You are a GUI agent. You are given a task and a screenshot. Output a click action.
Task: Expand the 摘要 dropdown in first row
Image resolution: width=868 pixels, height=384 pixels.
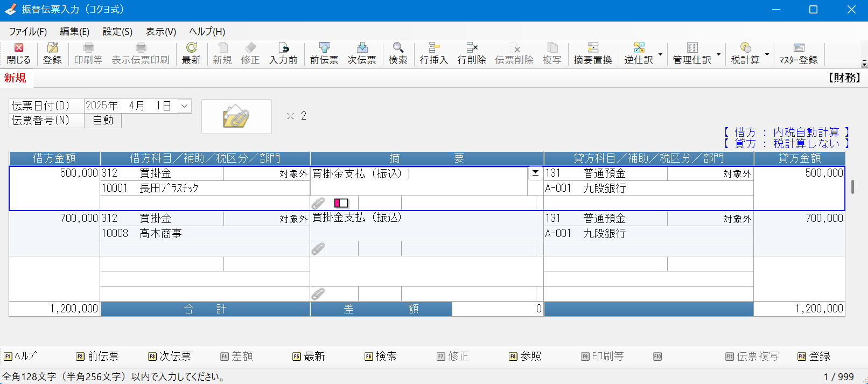[x=535, y=173]
